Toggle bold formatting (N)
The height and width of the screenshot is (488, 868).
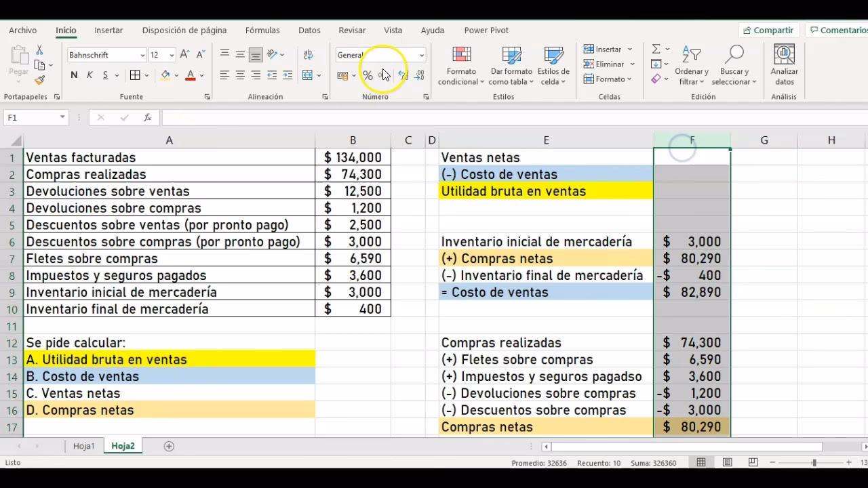coord(74,75)
